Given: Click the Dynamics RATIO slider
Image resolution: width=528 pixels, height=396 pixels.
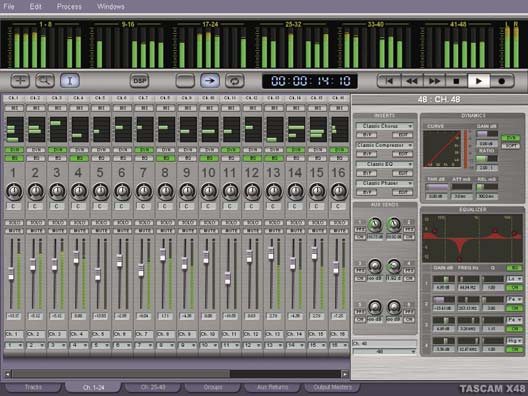Looking at the screenshot, I should tap(487, 158).
